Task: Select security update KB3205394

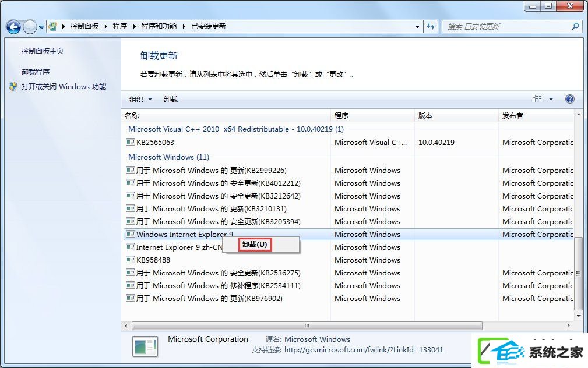Action: (x=348, y=222)
